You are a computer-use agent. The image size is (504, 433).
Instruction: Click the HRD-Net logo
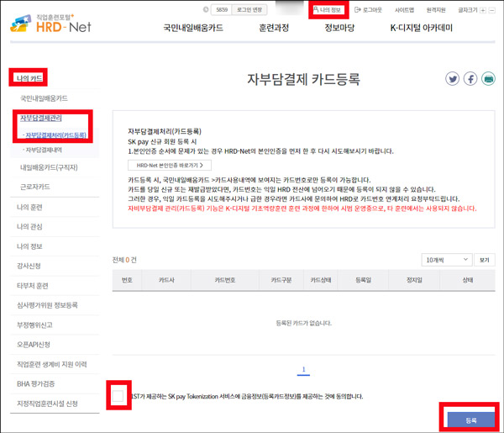[x=50, y=24]
